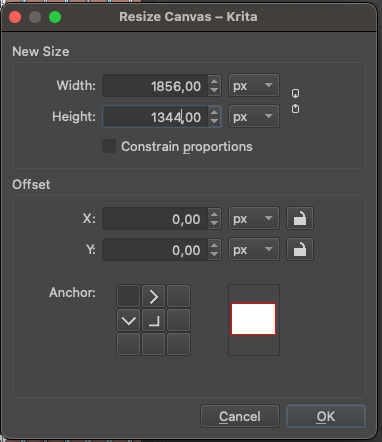Viewport: 382px width, 442px height.
Task: Select the bottom-right anchor cell
Action: coord(179,344)
